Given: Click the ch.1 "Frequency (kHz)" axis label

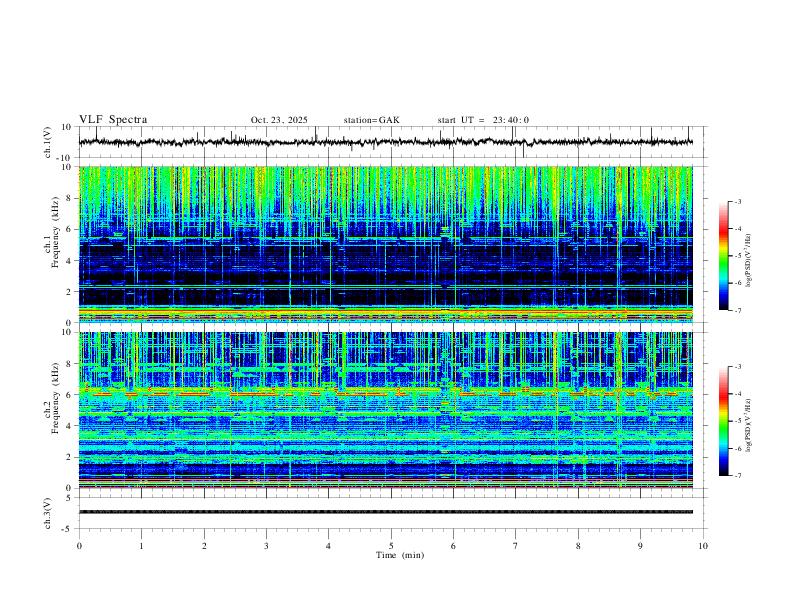Looking at the screenshot, I should 56,234.
